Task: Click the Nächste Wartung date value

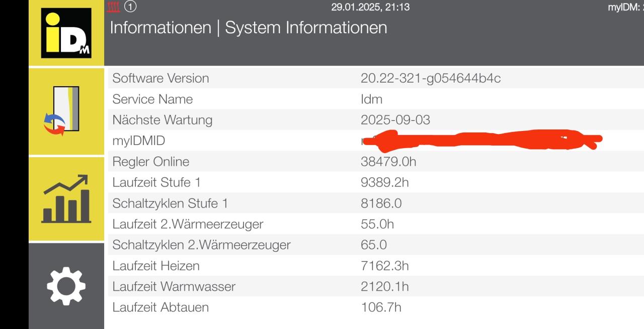Action: [x=395, y=120]
